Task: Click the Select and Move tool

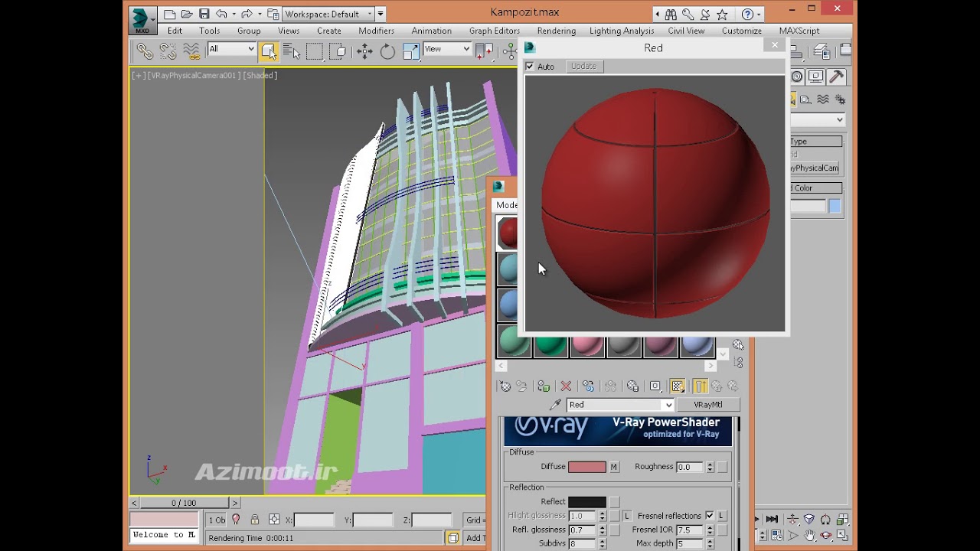Action: pos(364,51)
